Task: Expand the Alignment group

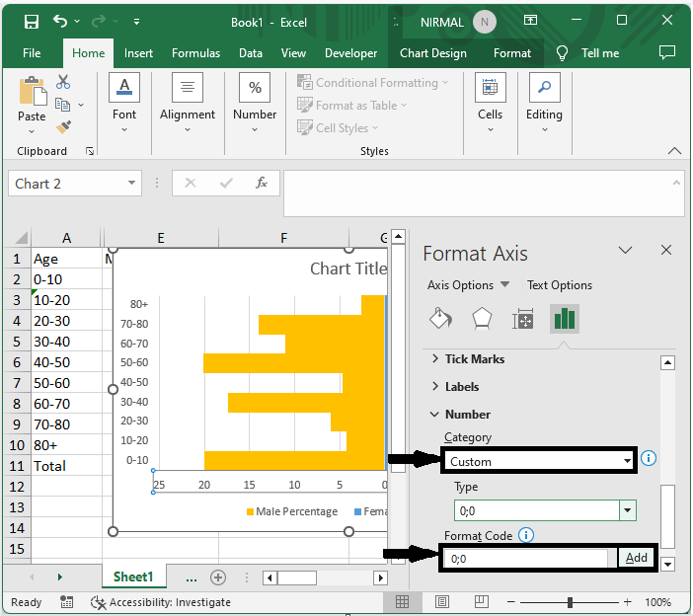Action: [x=188, y=103]
